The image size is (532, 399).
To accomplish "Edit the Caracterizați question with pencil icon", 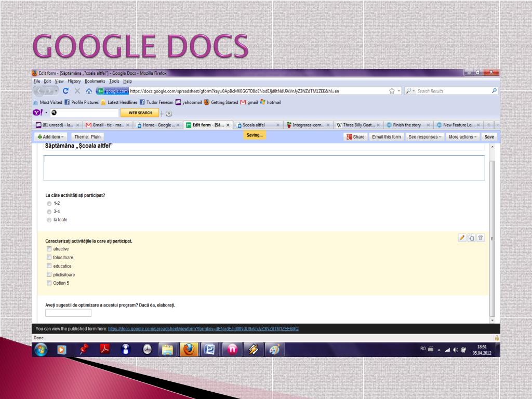I will pyautogui.click(x=462, y=238).
